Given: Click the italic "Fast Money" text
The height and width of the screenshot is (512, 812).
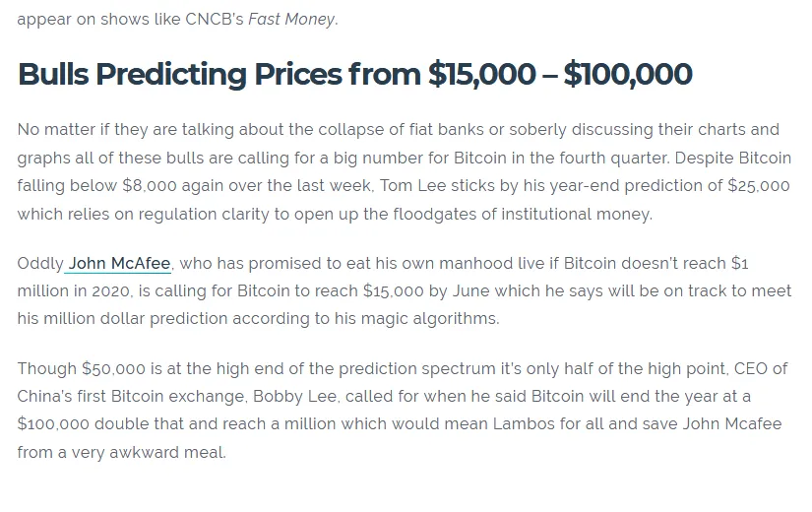Looking at the screenshot, I should [291, 19].
